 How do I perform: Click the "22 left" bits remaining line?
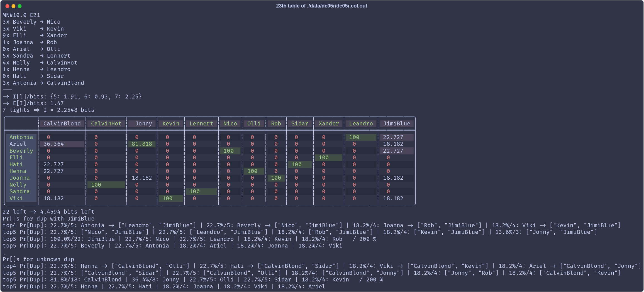pos(48,212)
